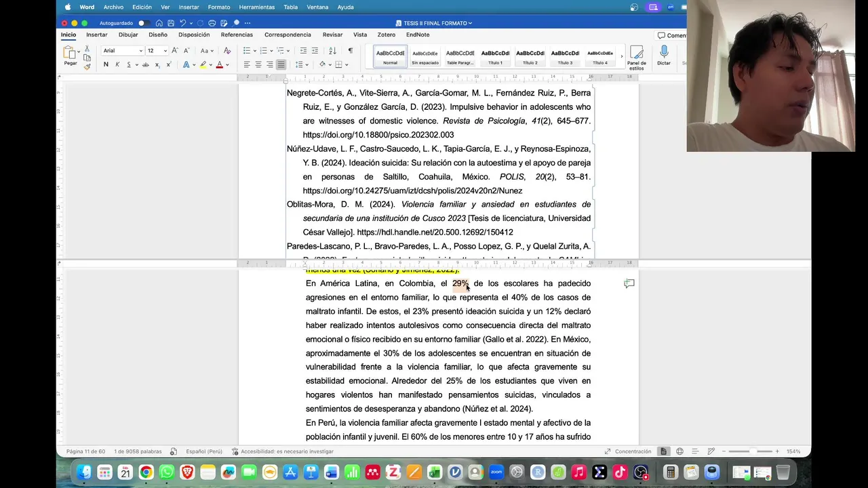Open the Arial font name dropdown
Screen dimensions: 868x488
click(x=140, y=51)
